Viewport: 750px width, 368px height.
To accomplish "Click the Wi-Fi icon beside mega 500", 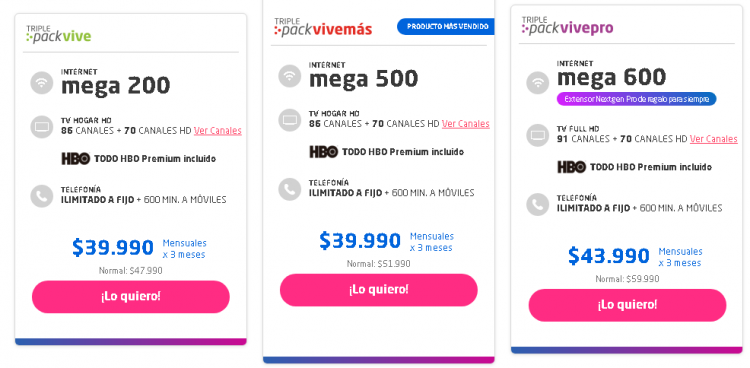I will [289, 76].
